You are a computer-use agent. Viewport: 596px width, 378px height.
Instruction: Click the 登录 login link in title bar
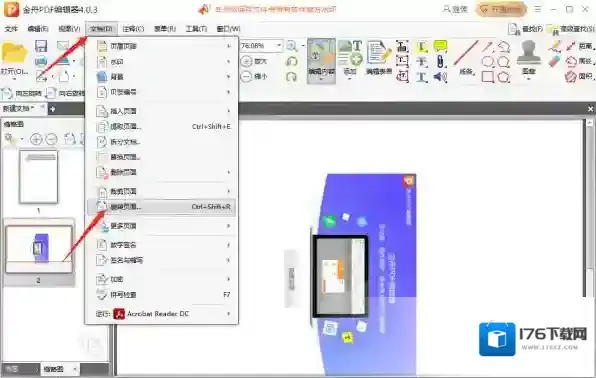[455, 9]
